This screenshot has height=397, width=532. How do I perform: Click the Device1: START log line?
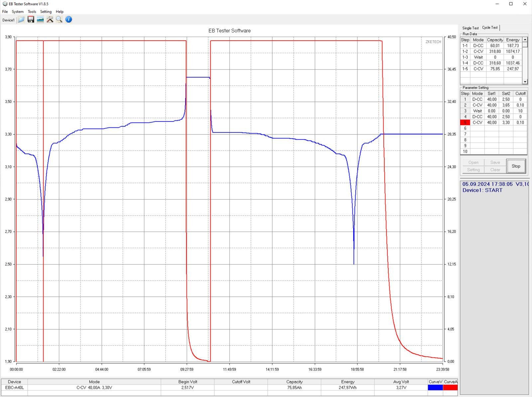tap(482, 190)
